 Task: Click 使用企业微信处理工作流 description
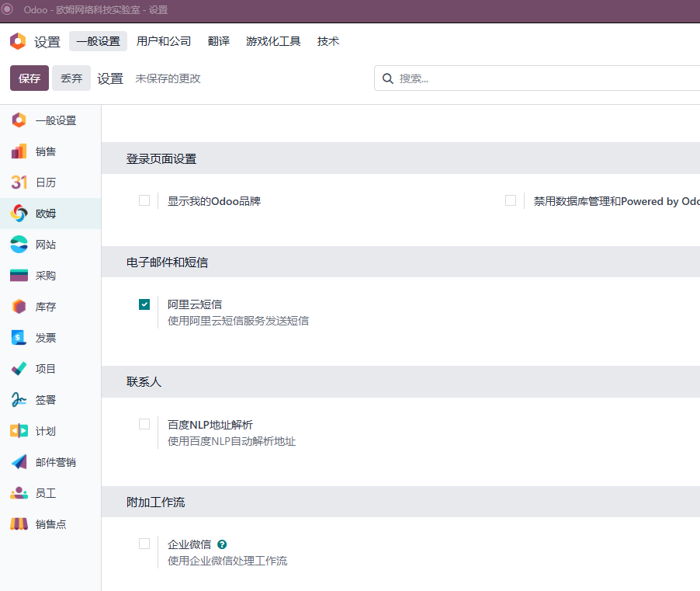[227, 561]
